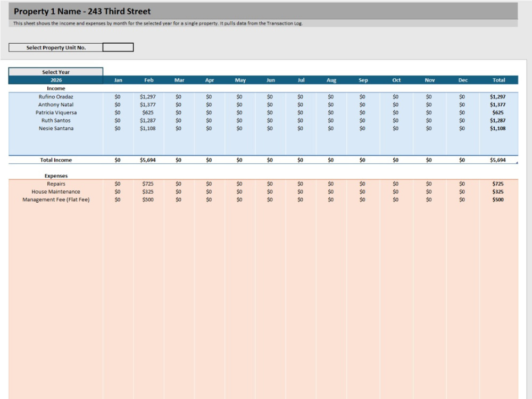
Task: Click the Select Property Unit No. label
Action: click(56, 47)
